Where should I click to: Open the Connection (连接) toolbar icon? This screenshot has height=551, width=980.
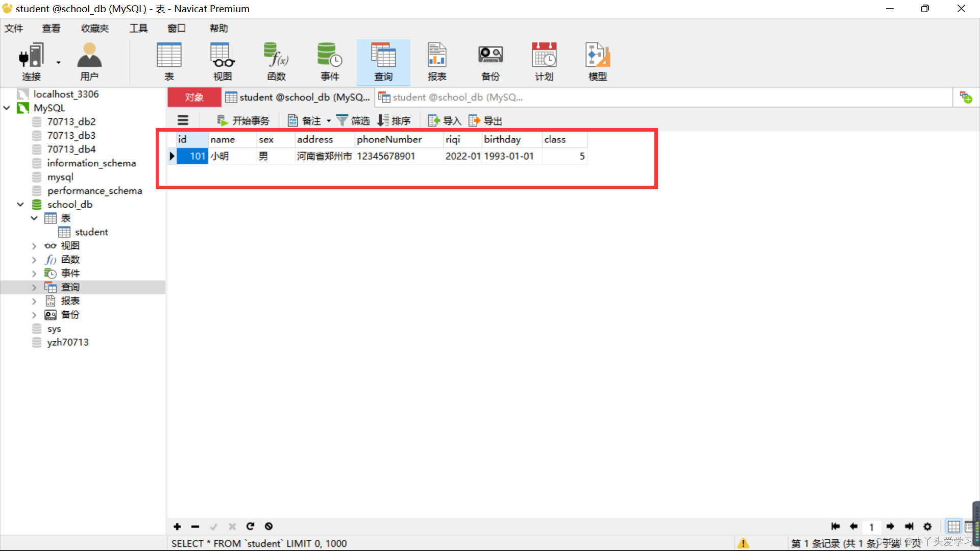pos(31,62)
